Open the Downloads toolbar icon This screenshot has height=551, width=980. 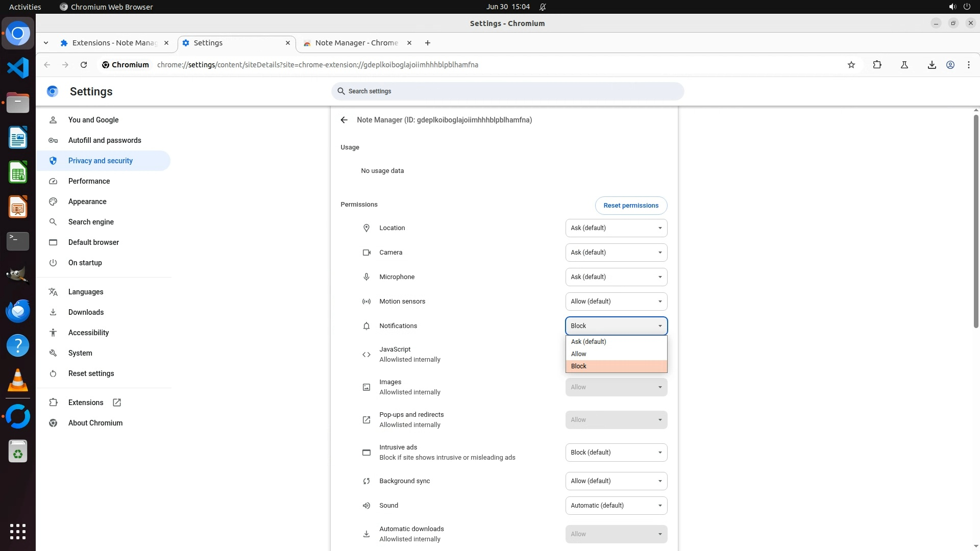click(x=932, y=65)
